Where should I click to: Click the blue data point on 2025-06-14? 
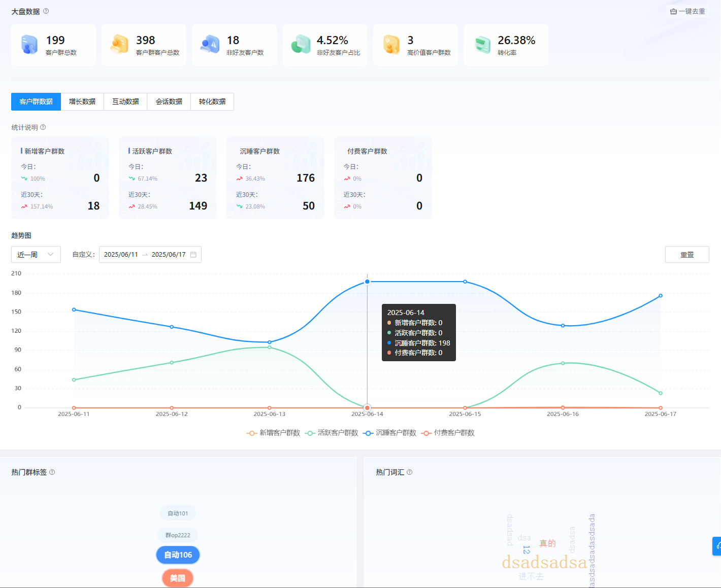pos(367,282)
